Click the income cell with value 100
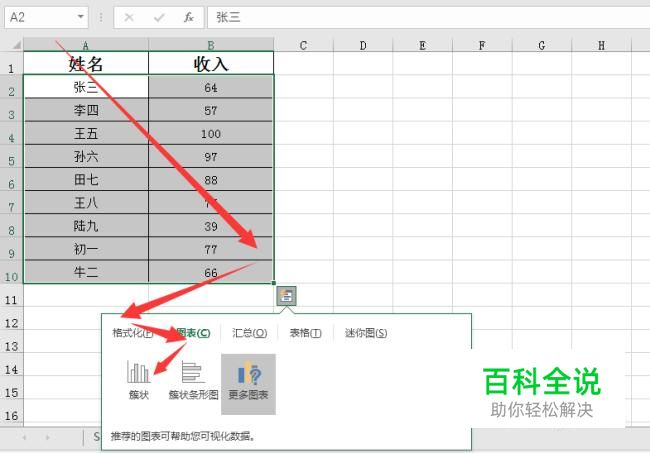This screenshot has width=650, height=453. point(211,133)
